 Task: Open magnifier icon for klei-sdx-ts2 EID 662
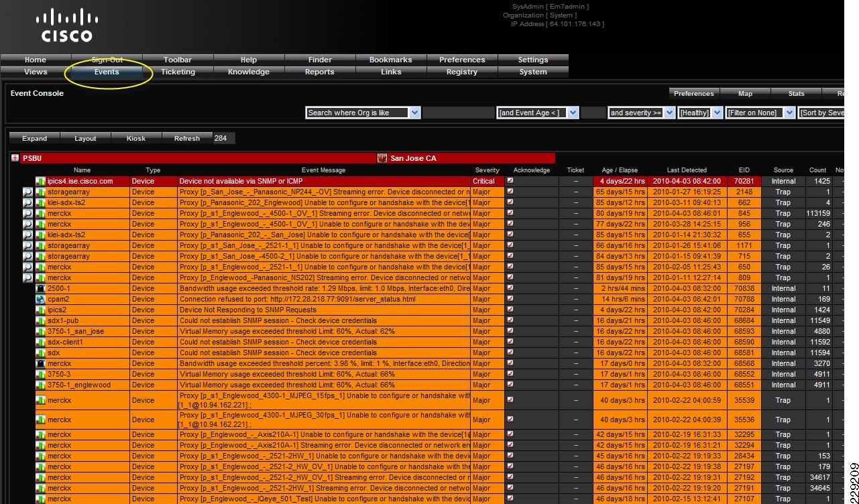click(x=27, y=202)
